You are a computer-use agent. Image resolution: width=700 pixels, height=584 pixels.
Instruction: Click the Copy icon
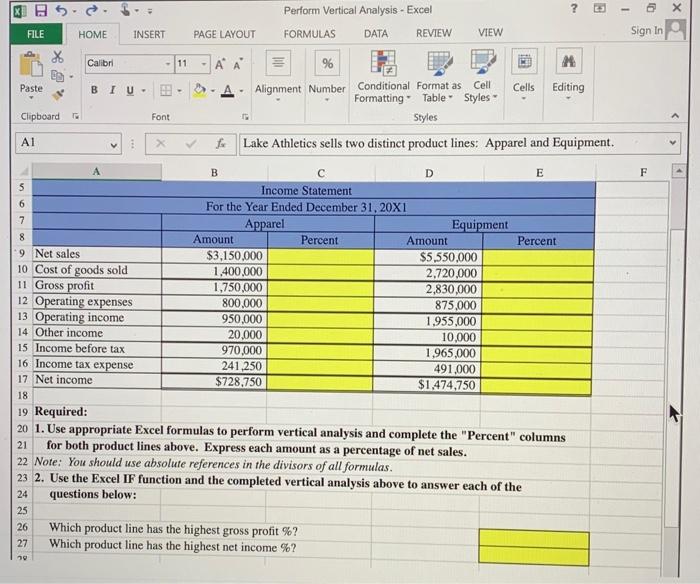pyautogui.click(x=57, y=75)
